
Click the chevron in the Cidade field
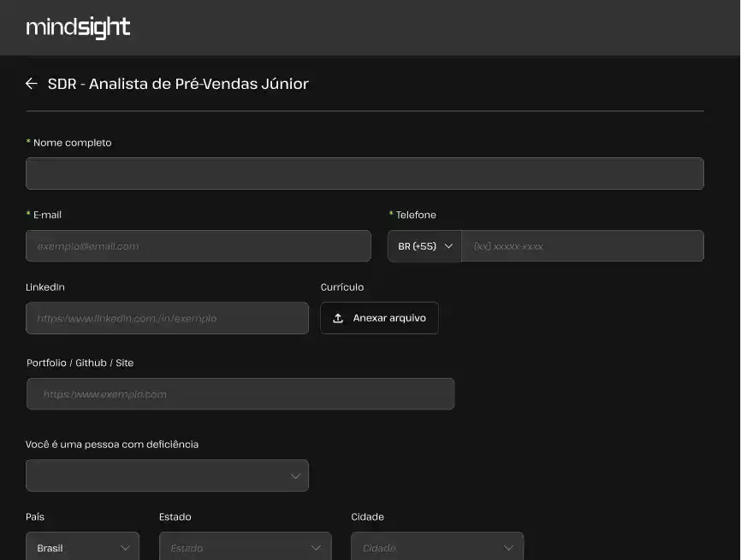[x=509, y=548]
